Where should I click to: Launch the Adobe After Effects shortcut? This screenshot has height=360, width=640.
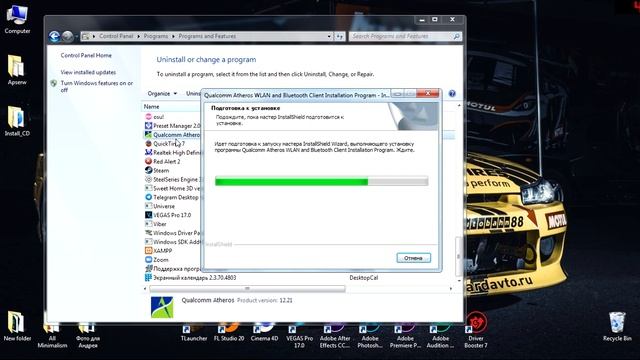335,336
